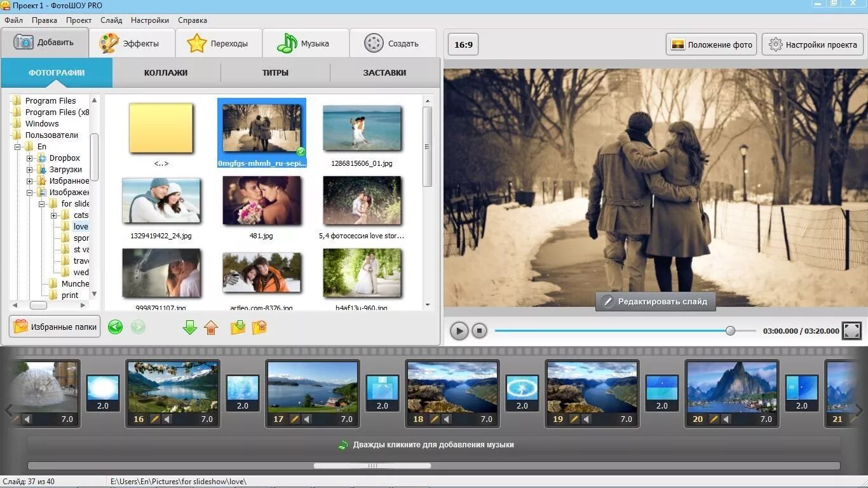
Task: Open the Файл menu
Action: [13, 20]
